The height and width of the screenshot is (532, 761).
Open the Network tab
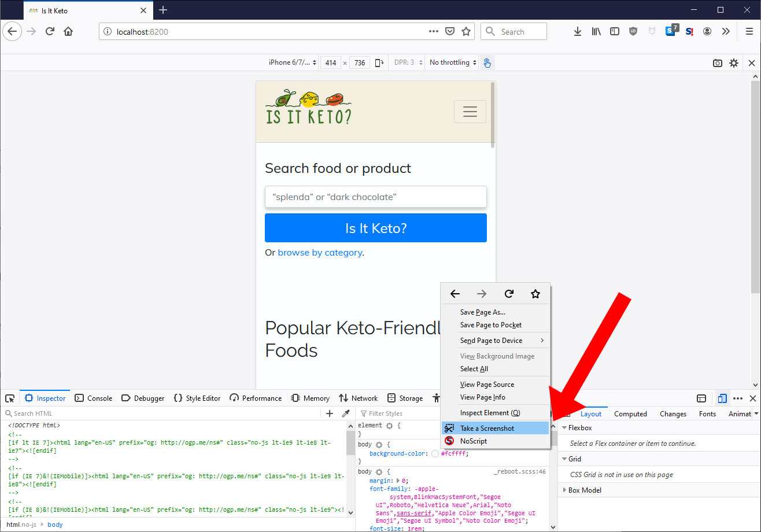point(358,398)
